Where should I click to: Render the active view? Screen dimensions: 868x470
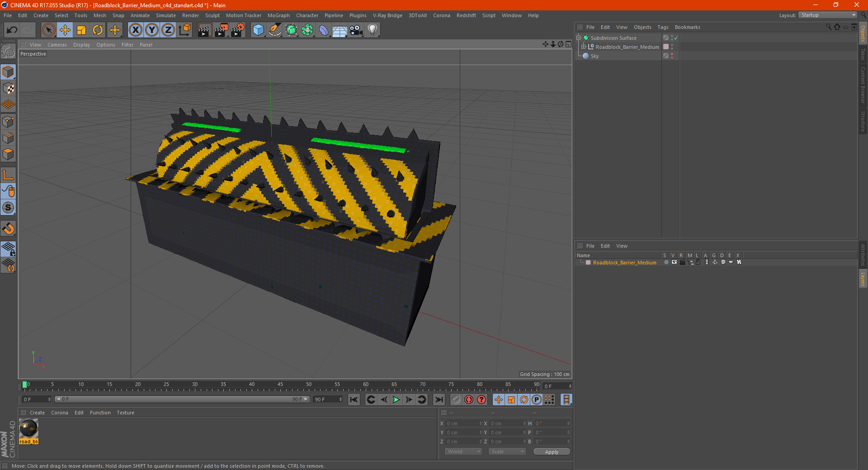204,30
